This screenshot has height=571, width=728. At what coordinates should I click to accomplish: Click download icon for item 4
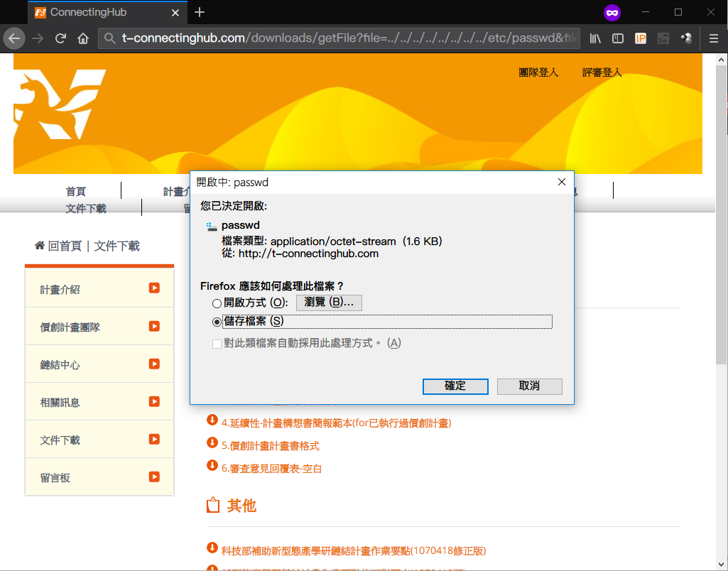[212, 420]
